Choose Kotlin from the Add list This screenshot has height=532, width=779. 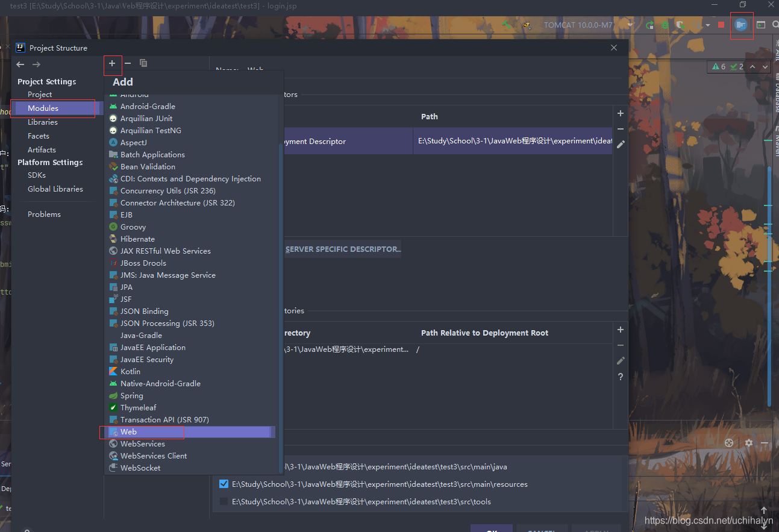click(190, 371)
